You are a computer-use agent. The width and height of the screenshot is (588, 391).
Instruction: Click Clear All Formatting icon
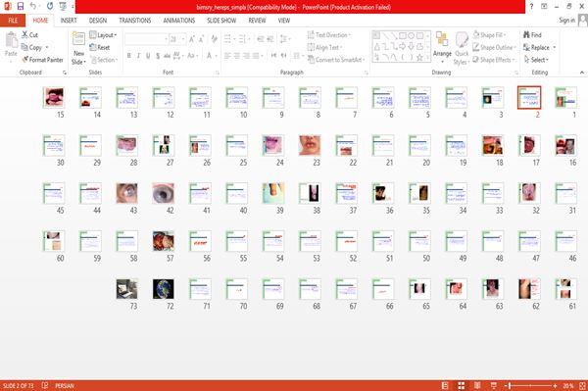[214, 39]
